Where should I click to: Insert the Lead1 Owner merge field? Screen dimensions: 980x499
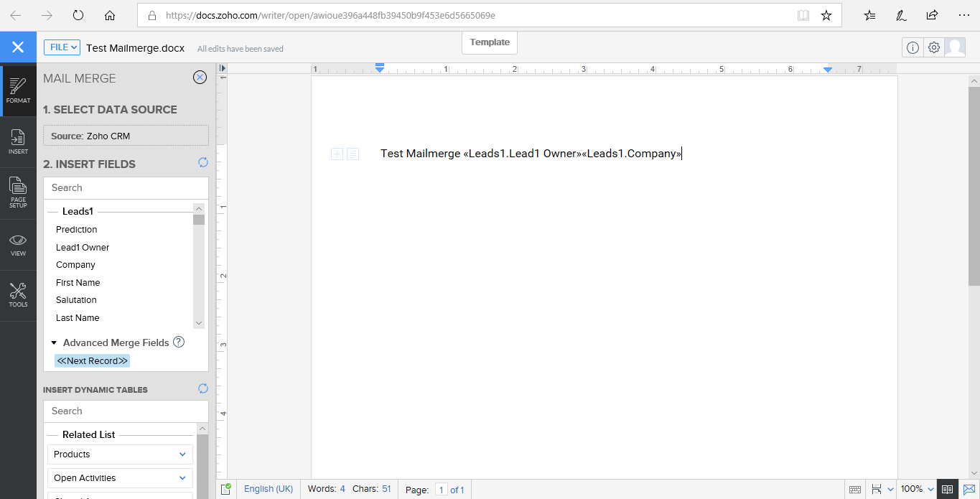click(83, 248)
